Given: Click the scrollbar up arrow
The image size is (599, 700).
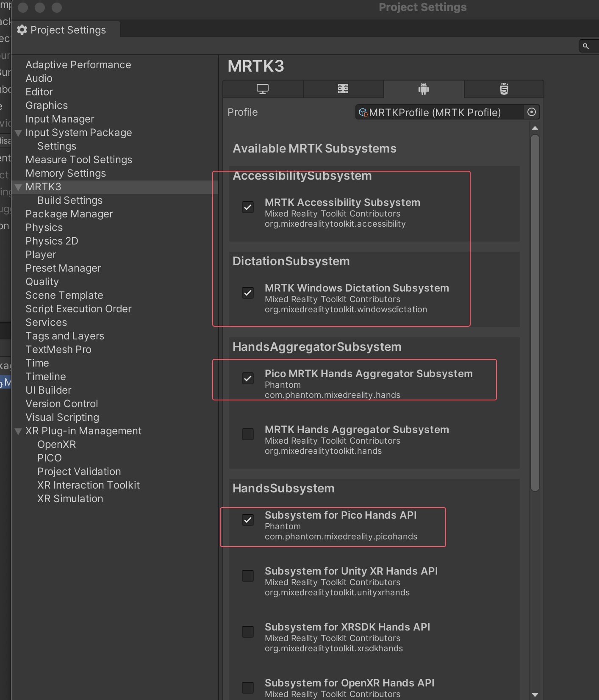Looking at the screenshot, I should [535, 128].
